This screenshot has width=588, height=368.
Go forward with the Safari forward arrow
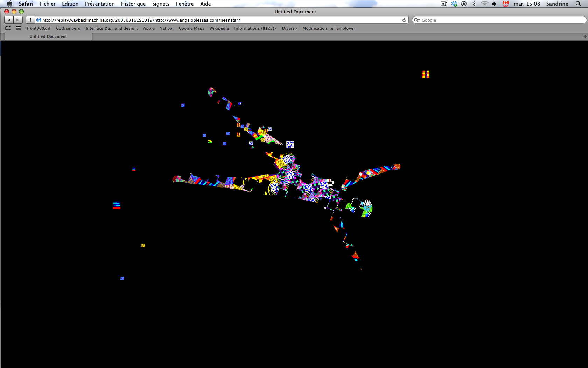pyautogui.click(x=18, y=20)
